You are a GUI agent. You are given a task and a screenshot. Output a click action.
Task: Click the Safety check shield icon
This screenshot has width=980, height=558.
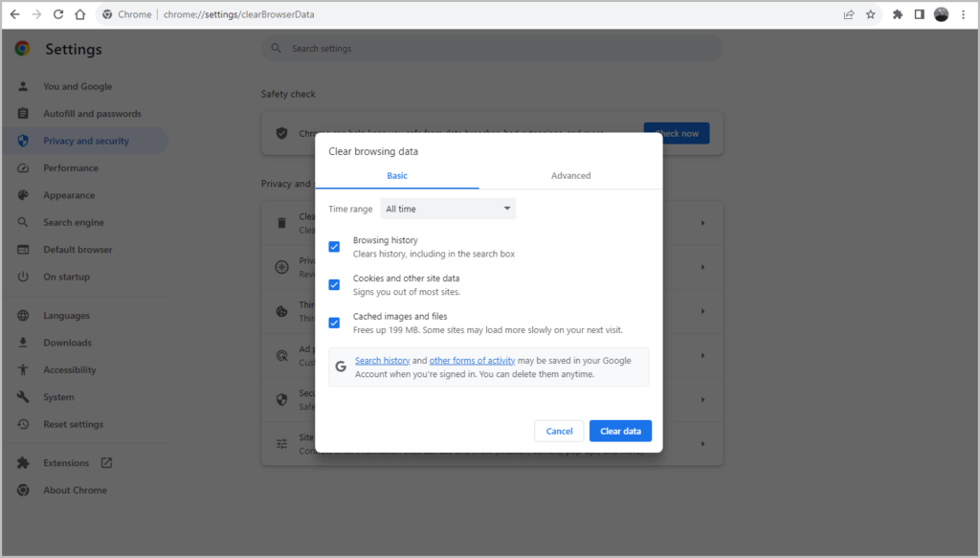click(282, 133)
